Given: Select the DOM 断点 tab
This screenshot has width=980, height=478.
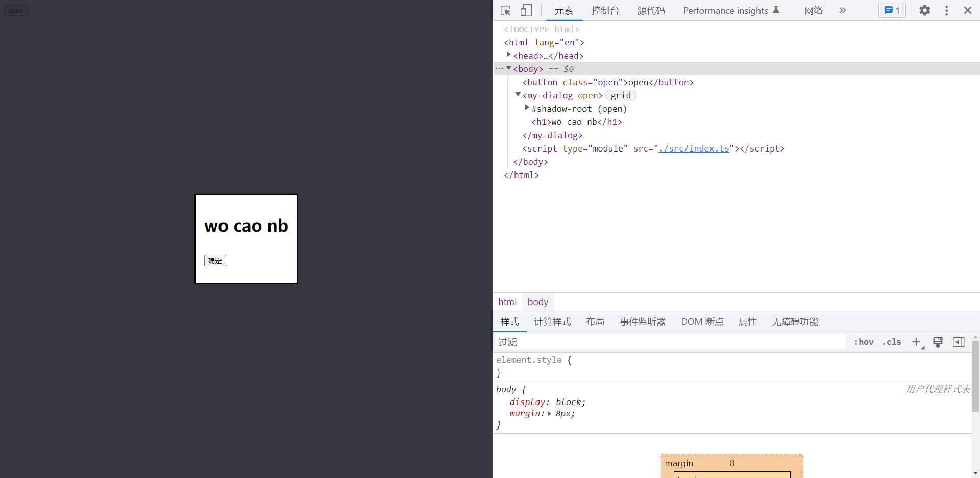Looking at the screenshot, I should 702,322.
